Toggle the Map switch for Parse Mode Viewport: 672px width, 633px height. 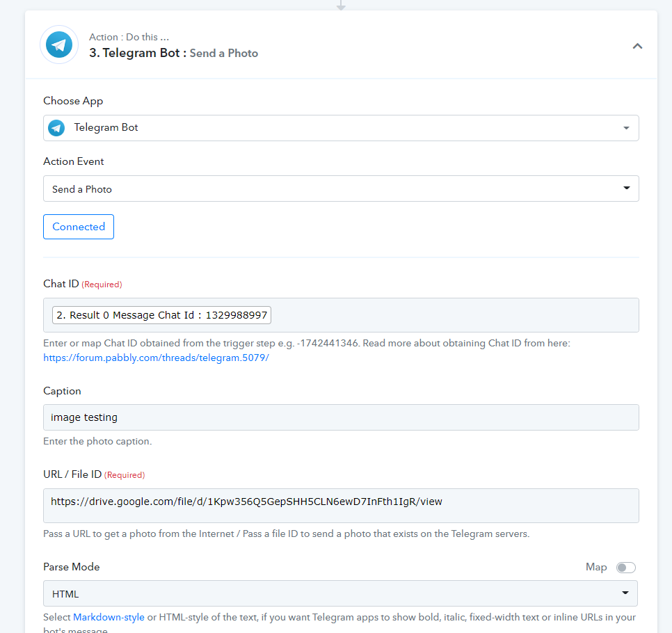[x=625, y=568]
